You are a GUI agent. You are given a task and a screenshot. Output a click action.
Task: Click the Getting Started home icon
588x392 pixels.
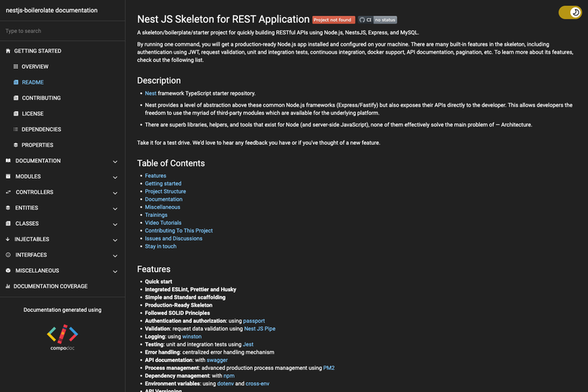click(x=8, y=51)
